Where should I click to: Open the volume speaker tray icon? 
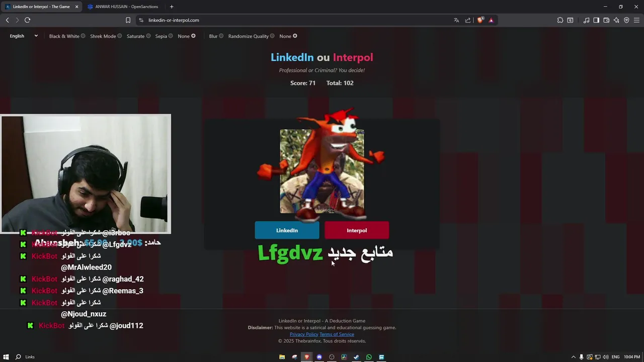(605, 357)
